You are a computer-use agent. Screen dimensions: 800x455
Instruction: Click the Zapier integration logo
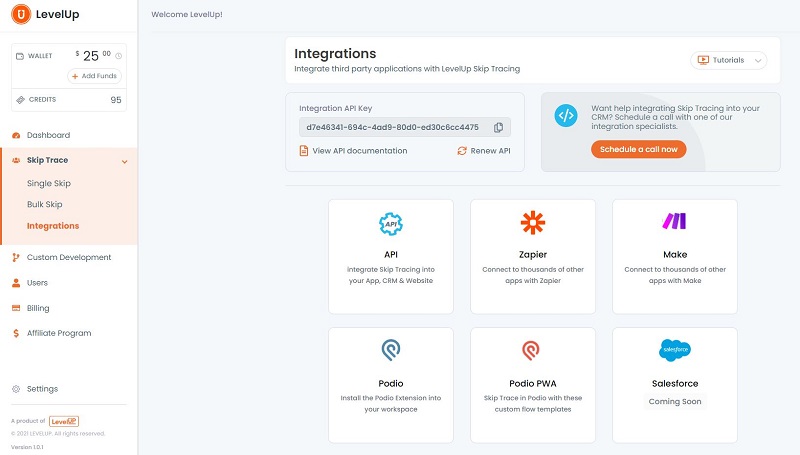[x=533, y=222]
